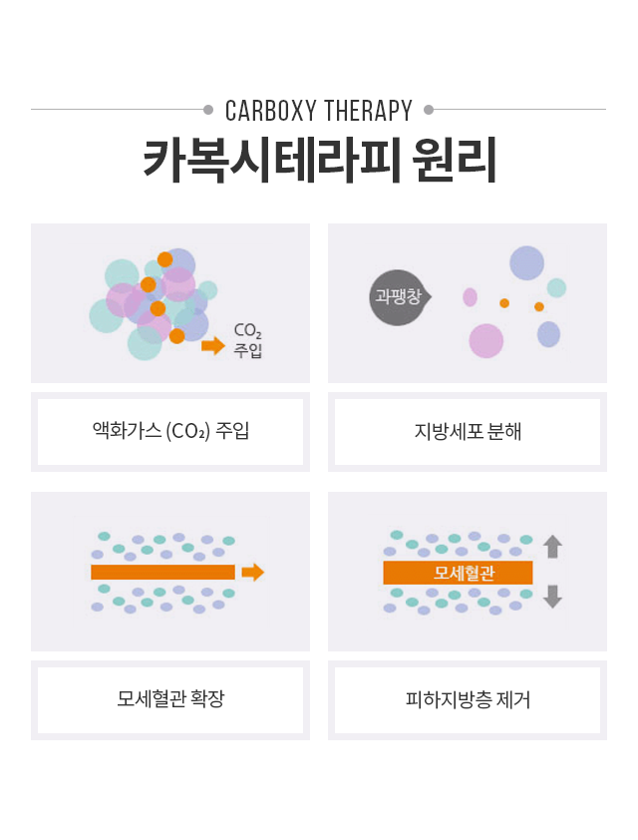
Task: Click the topmost orange dot in the CO₂ cell cluster
Action: pyautogui.click(x=164, y=259)
